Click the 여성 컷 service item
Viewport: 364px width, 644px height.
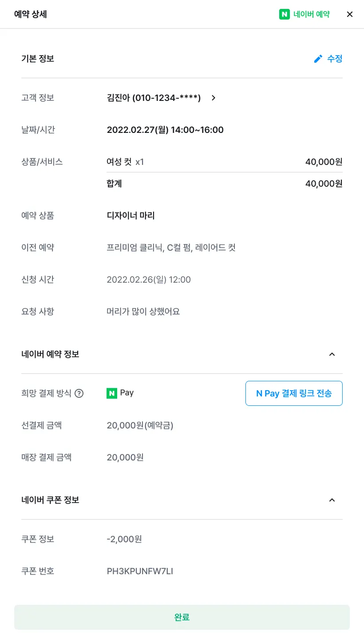119,162
